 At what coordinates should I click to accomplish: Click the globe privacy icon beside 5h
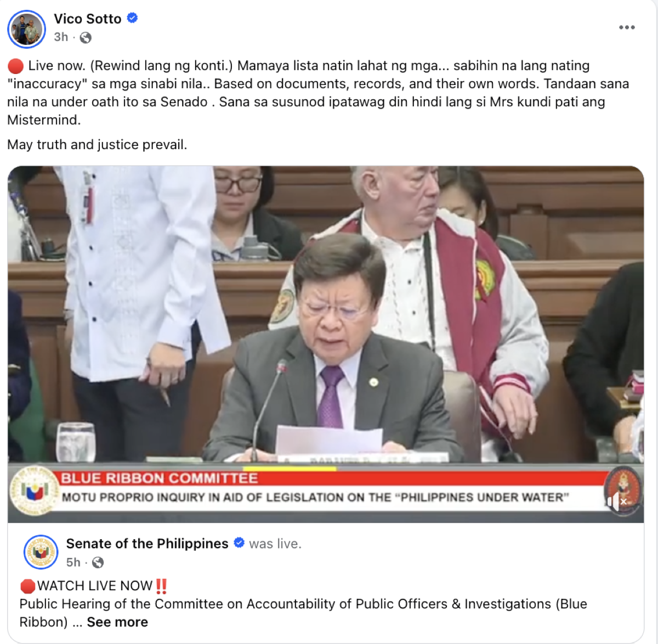98,563
